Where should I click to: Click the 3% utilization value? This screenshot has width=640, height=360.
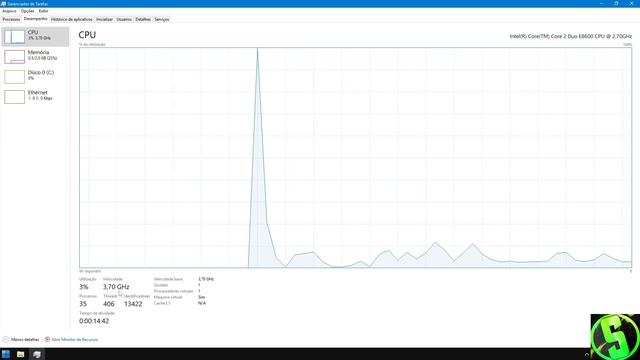pyautogui.click(x=84, y=287)
